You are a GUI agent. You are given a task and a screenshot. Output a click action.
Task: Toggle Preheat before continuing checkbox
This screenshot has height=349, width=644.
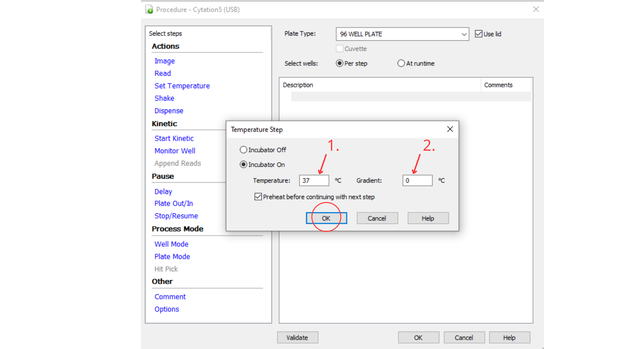258,197
